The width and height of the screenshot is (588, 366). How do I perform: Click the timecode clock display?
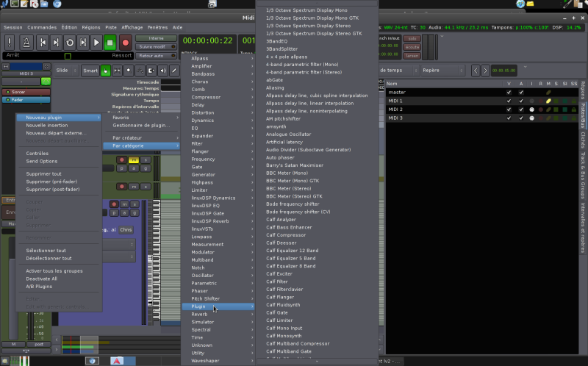[207, 41]
